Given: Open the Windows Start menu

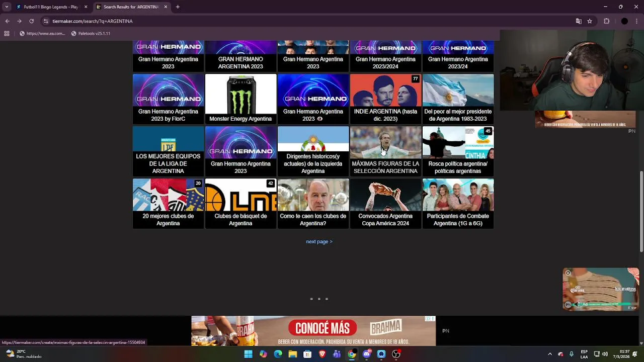Looking at the screenshot, I should click(248, 354).
